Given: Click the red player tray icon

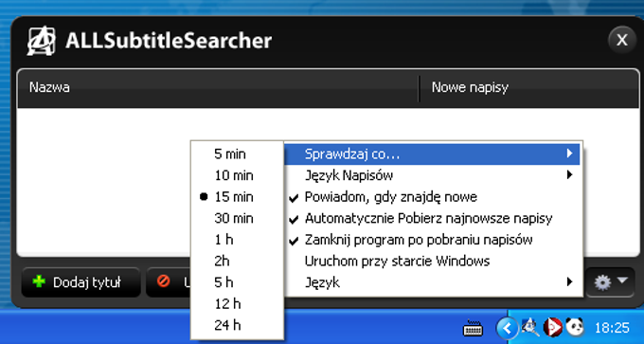Looking at the screenshot, I should 552,328.
